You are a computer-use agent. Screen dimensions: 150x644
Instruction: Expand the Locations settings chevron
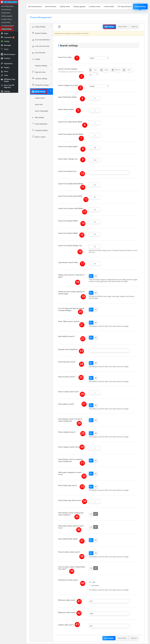pyautogui.click(x=51, y=78)
